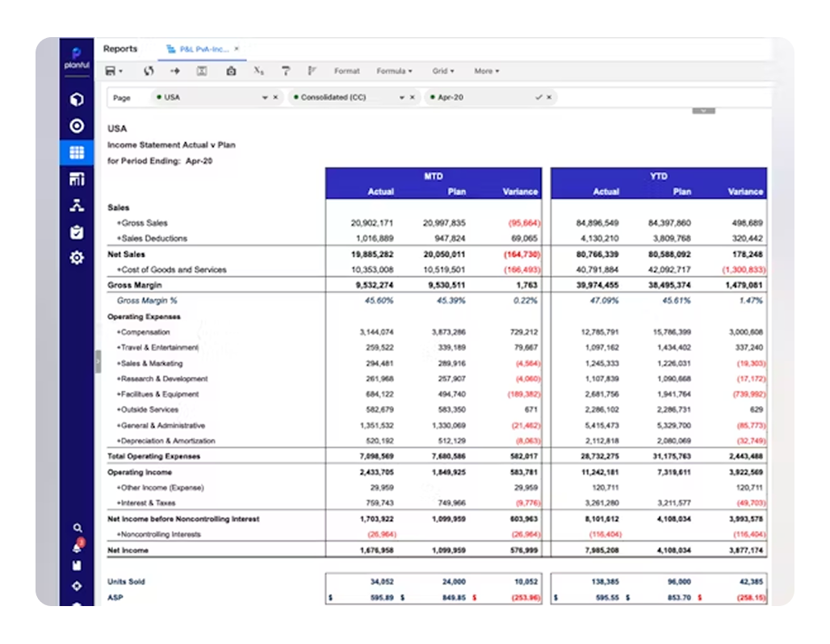Open the USA page dropdown
The image size is (830, 644).
point(264,97)
